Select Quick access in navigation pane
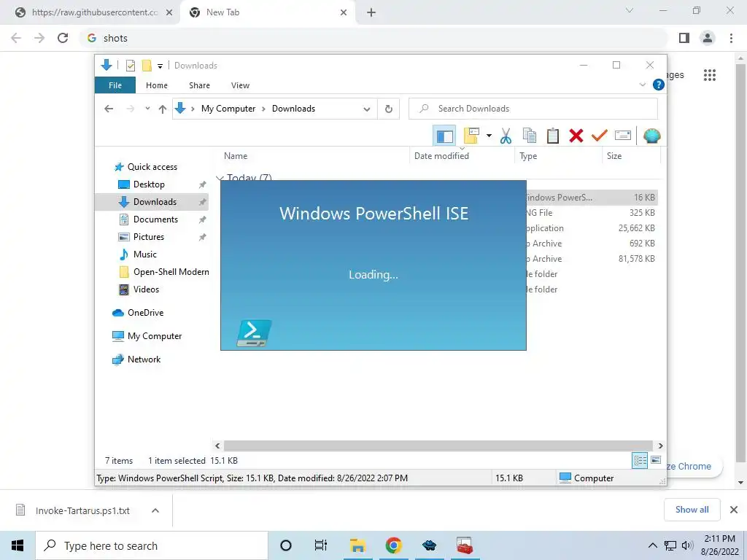Screen dimensions: 747x560 pos(152,167)
